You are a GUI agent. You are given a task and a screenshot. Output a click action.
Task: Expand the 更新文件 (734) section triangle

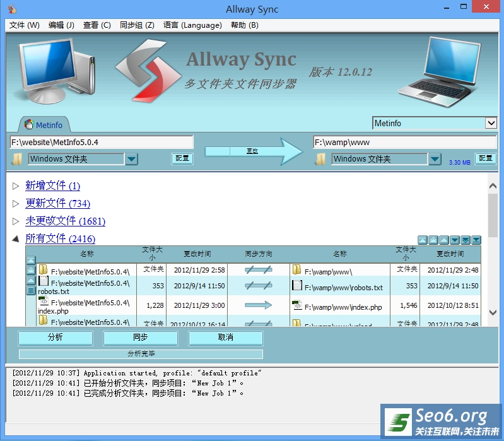point(15,203)
